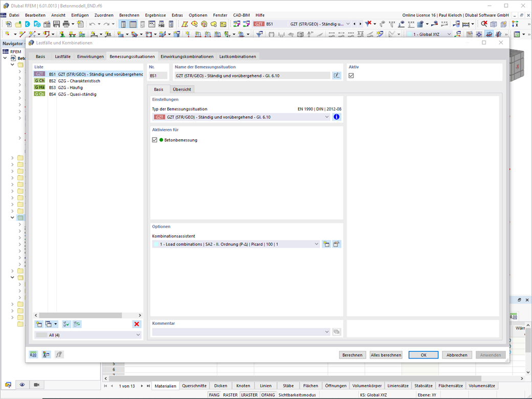This screenshot has width=532, height=399.
Task: Click the blue info icon next to type
Action: tap(336, 117)
